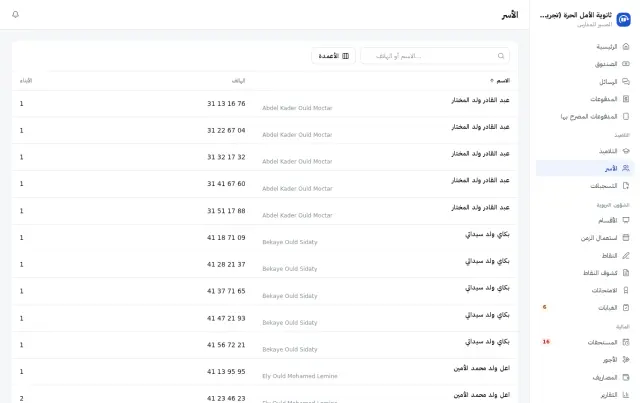Select phone number 31 32 17 32
This screenshot has width=640, height=403.
click(x=226, y=157)
